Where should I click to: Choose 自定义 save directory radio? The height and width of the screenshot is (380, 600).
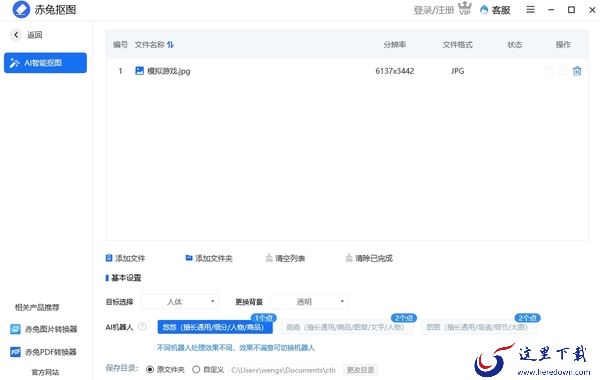pyautogui.click(x=196, y=370)
